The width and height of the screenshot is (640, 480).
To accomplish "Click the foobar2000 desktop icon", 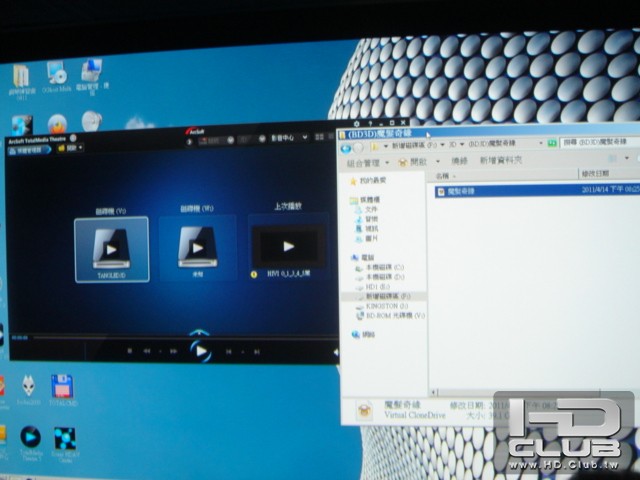I will 28,390.
